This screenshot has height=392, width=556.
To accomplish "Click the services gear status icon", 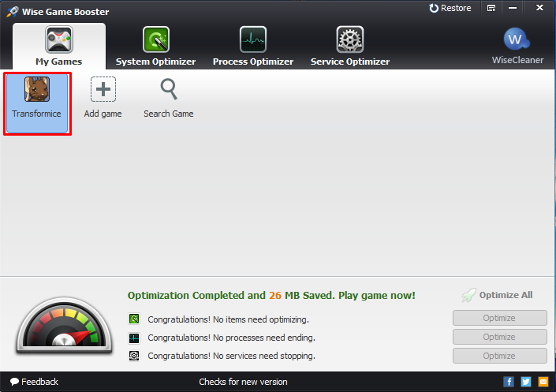I will click(x=134, y=356).
